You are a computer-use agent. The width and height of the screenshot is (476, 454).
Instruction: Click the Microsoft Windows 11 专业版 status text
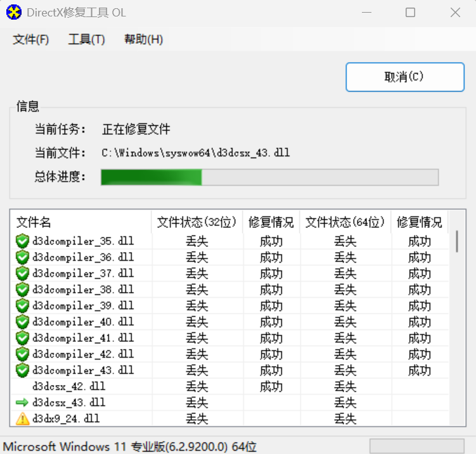pyautogui.click(x=130, y=447)
